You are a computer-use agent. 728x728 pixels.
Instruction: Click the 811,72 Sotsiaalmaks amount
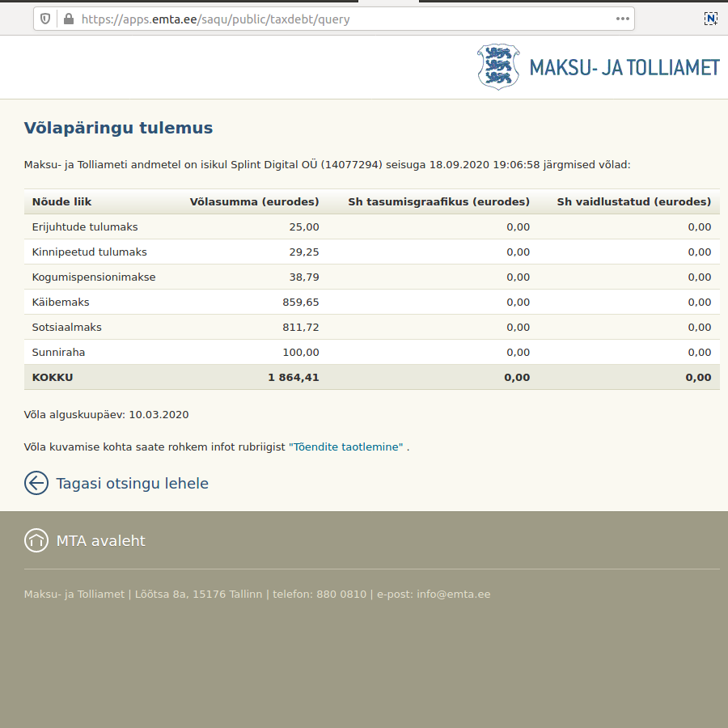(301, 328)
